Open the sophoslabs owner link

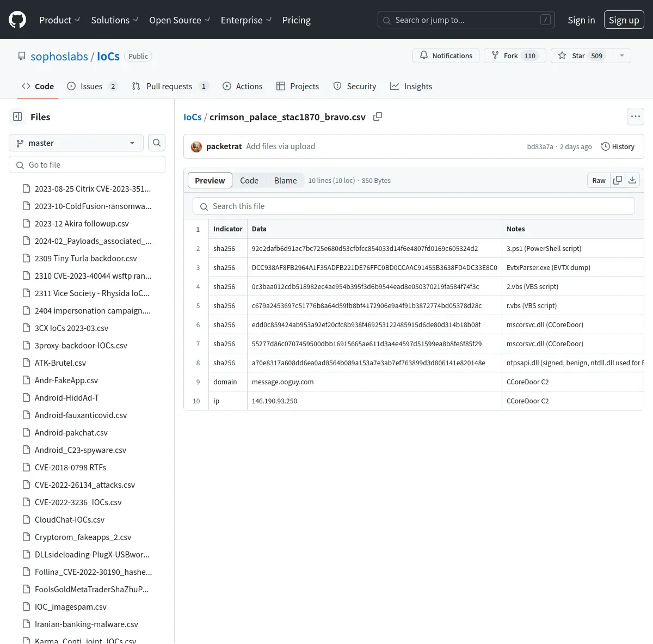pos(59,56)
